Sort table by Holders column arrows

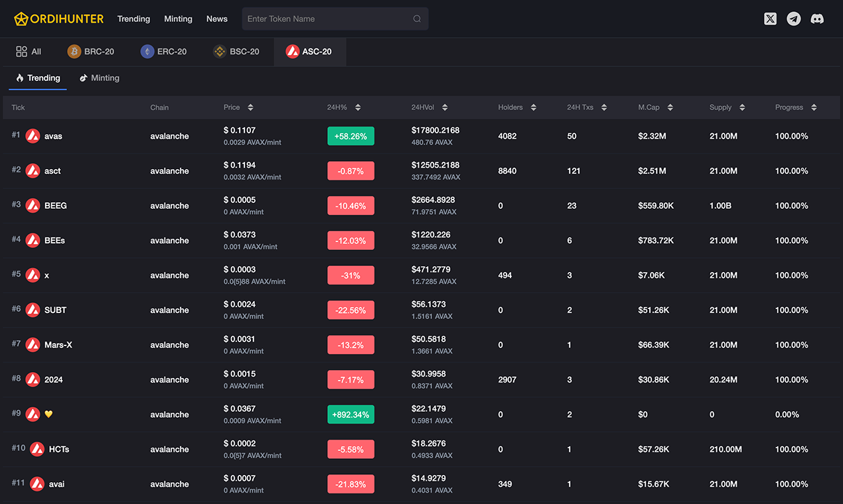point(533,107)
